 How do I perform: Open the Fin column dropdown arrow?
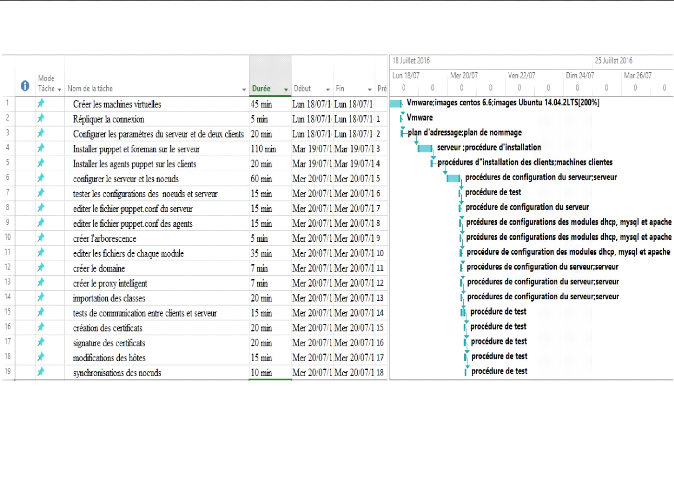tap(368, 89)
